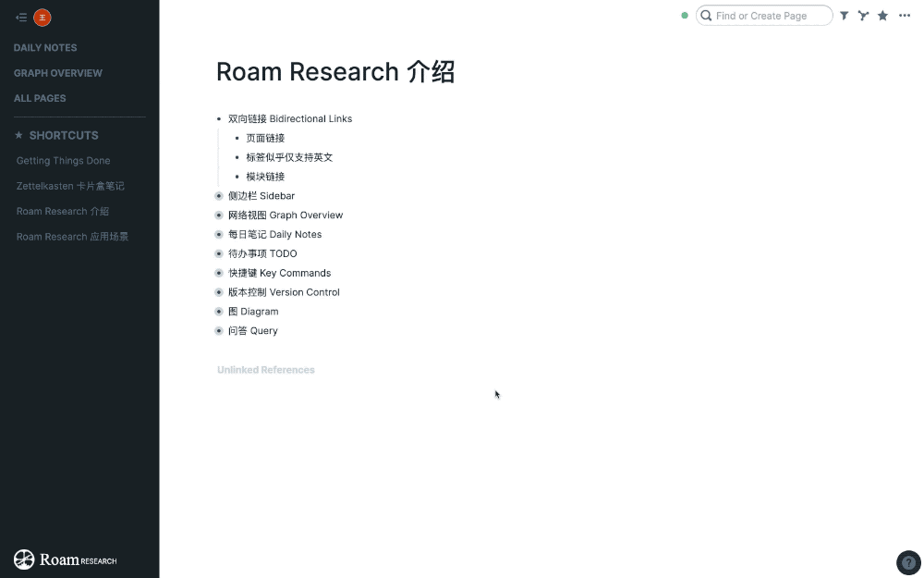The height and width of the screenshot is (578, 924).
Task: Click the bullet next to 页面链接
Action: (x=237, y=138)
